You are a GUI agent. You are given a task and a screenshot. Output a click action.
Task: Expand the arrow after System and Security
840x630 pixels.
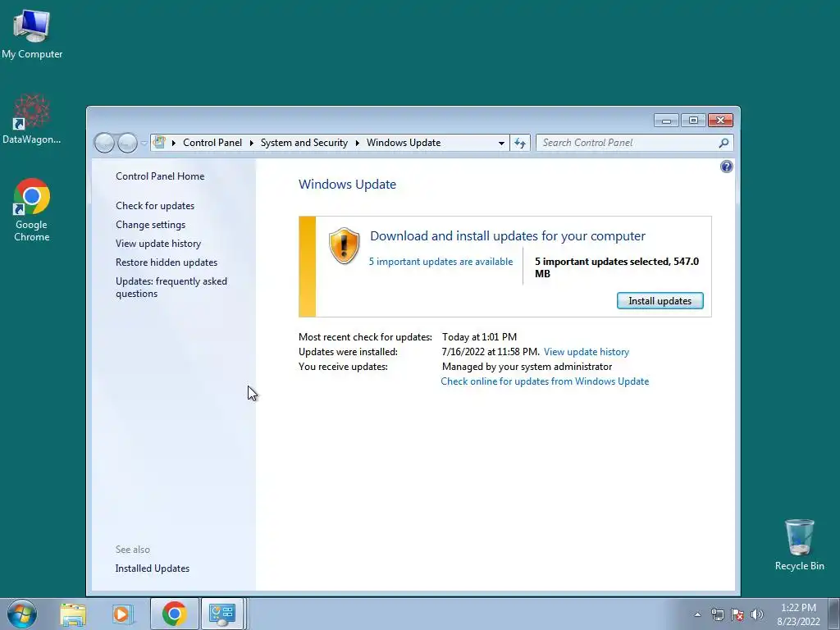tap(358, 143)
